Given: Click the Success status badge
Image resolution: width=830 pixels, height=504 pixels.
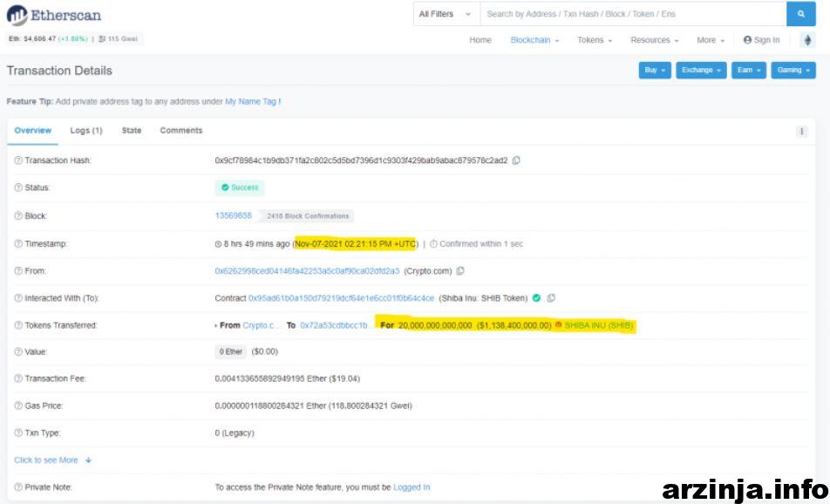Looking at the screenshot, I should [x=239, y=188].
